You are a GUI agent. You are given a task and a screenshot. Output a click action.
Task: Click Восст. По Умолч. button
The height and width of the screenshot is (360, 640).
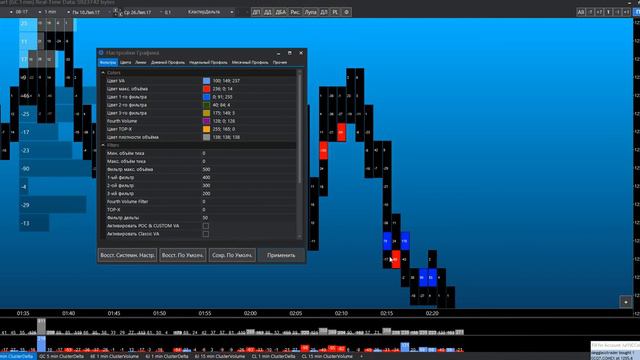pyautogui.click(x=182, y=255)
